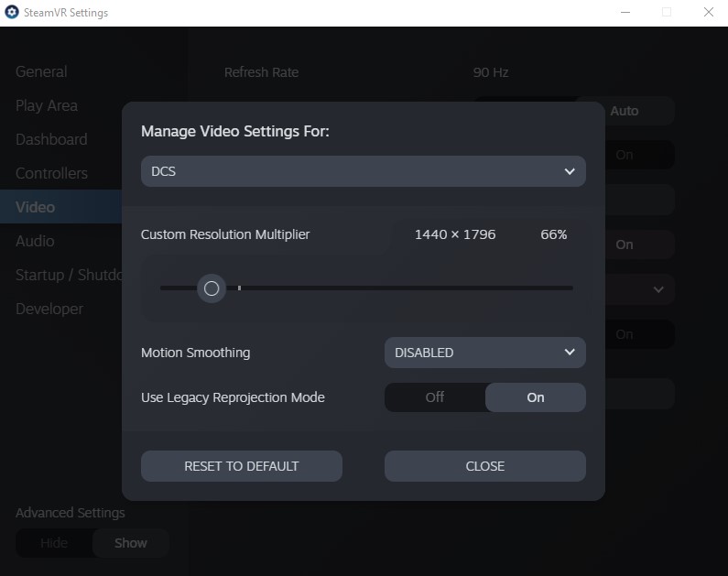Select the Video tab in sidebar
The height and width of the screenshot is (576, 728).
click(60, 207)
